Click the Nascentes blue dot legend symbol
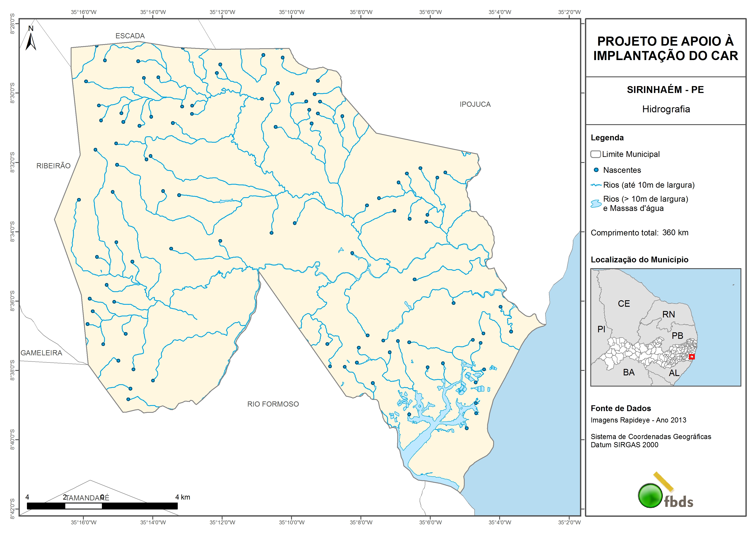This screenshot has width=756, height=534. coord(596,170)
